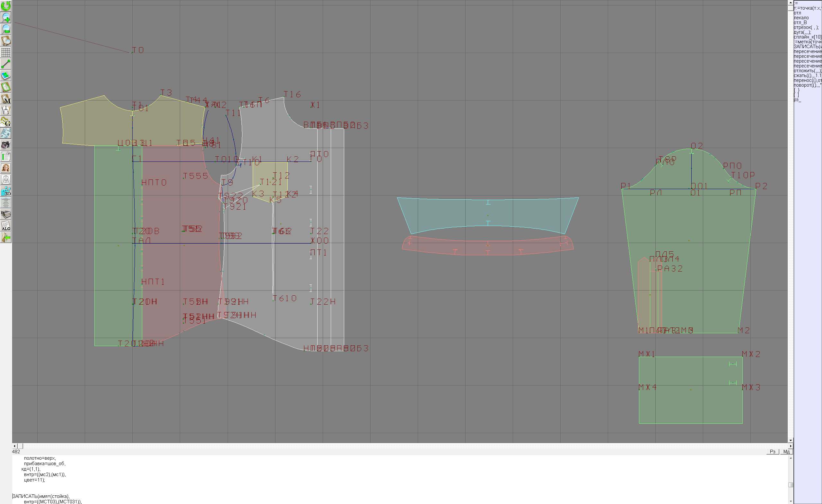Click the exit door arrow icon

click(x=6, y=238)
